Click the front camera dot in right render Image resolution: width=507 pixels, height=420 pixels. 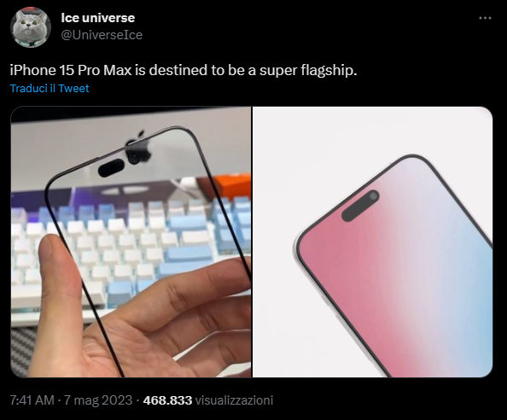(x=373, y=196)
